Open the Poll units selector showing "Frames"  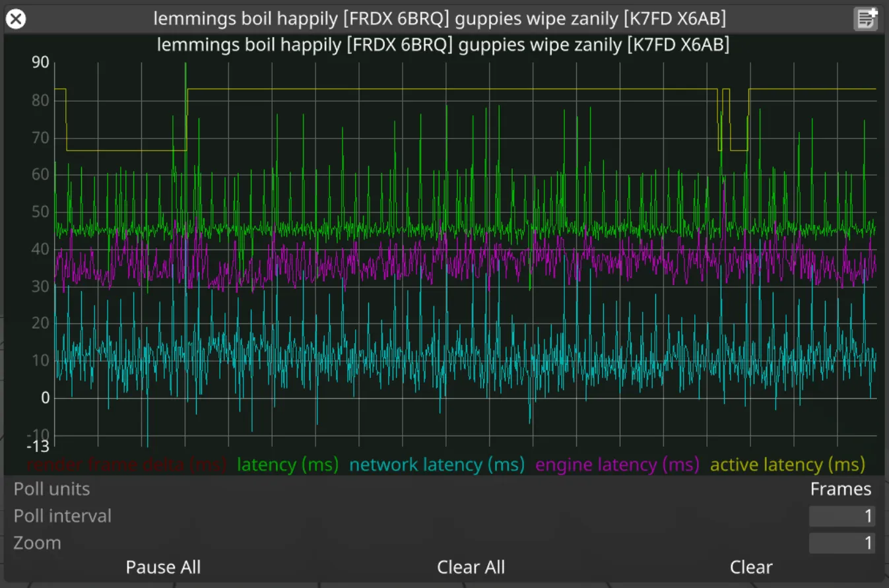point(841,489)
